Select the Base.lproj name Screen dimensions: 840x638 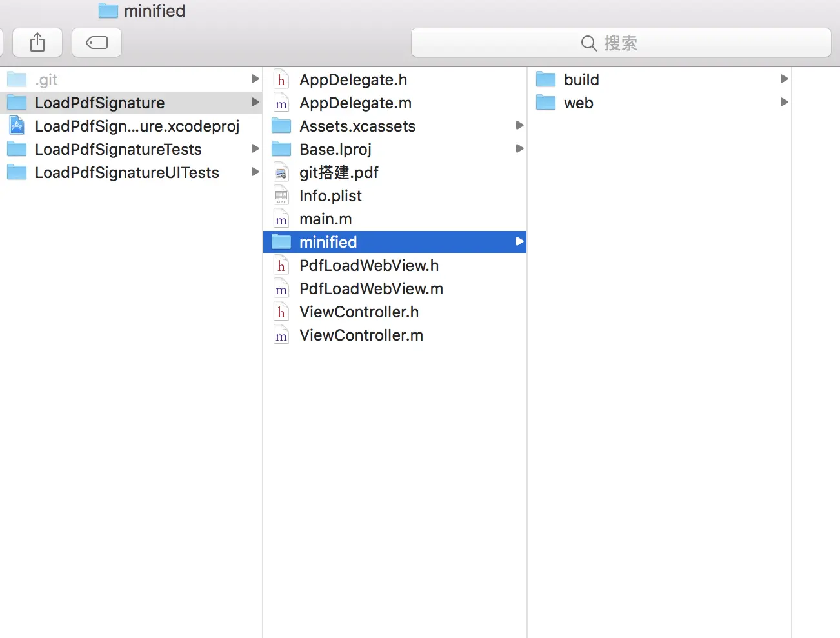coord(335,150)
